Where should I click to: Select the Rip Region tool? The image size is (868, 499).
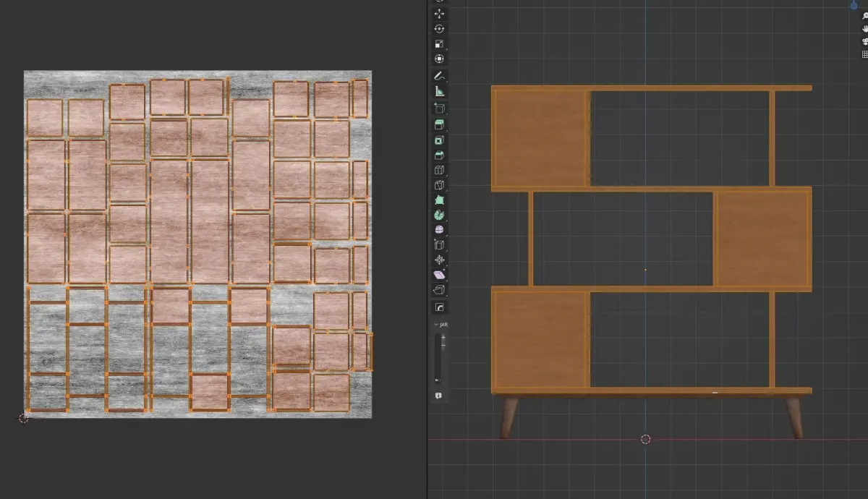439,290
